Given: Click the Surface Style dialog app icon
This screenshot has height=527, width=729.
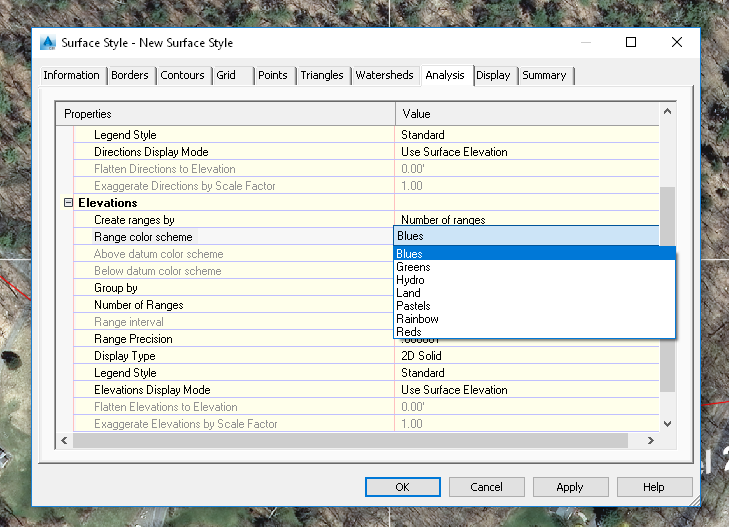Looking at the screenshot, I should [x=48, y=42].
